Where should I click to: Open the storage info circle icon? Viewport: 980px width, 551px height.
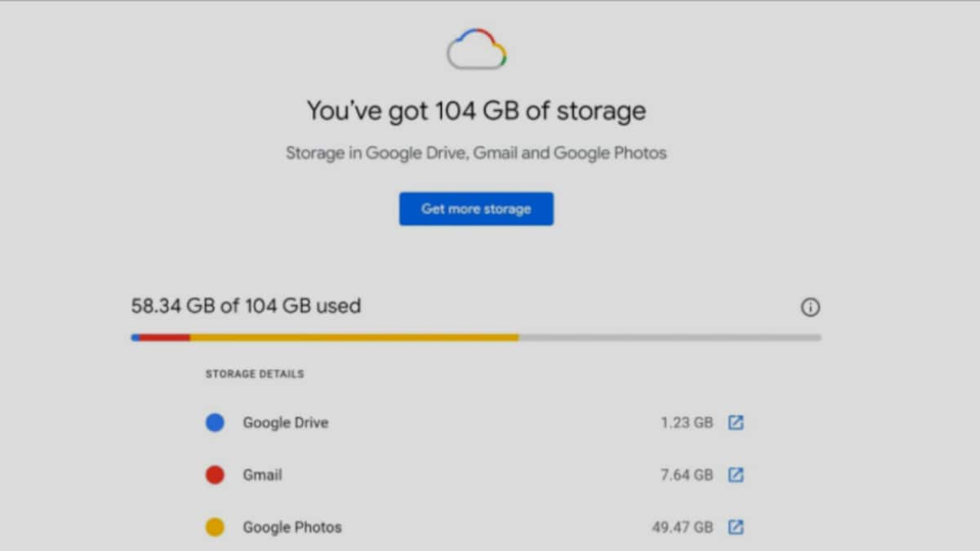(x=810, y=308)
